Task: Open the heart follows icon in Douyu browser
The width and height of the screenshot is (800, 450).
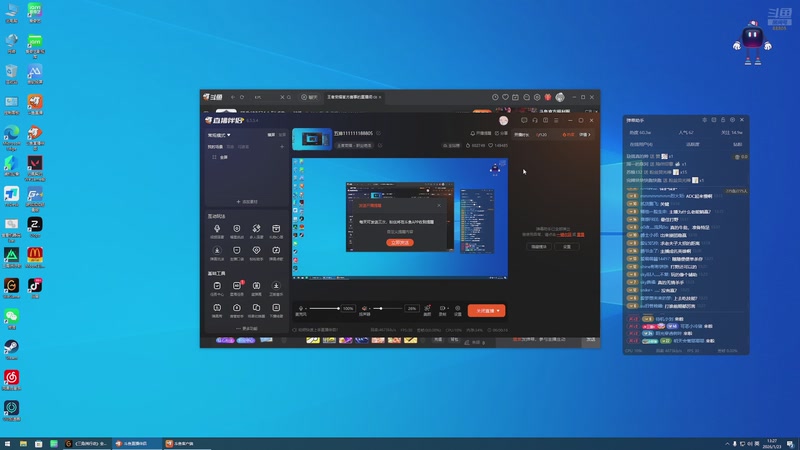Action: (x=505, y=97)
